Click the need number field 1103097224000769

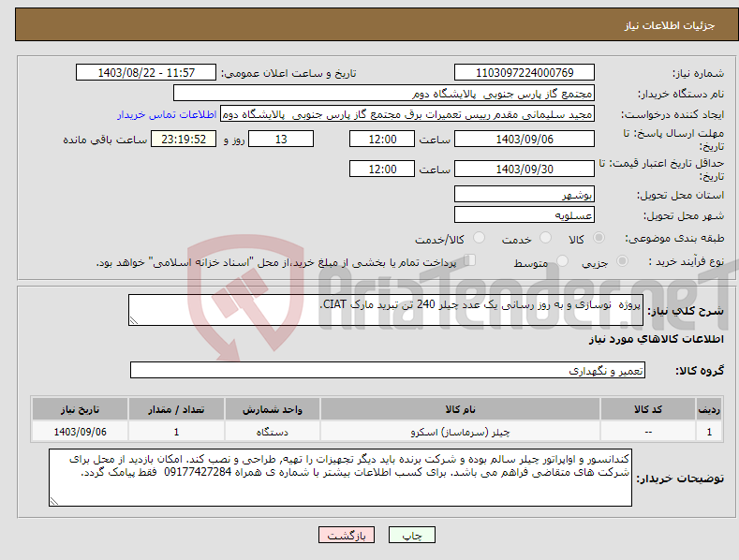click(525, 73)
